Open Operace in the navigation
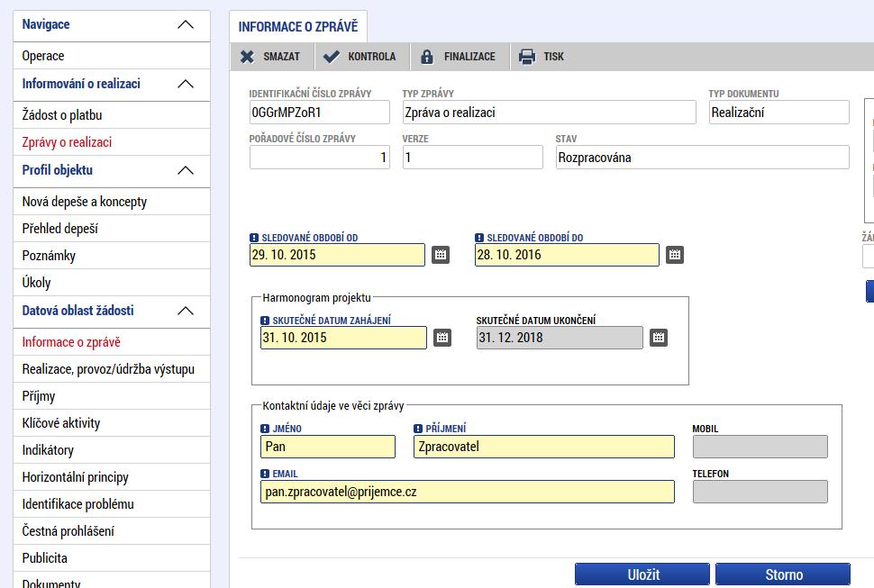 [x=112, y=56]
